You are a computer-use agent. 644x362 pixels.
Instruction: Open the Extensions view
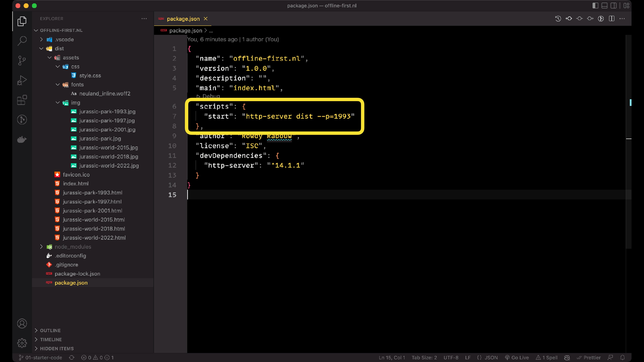click(x=22, y=100)
